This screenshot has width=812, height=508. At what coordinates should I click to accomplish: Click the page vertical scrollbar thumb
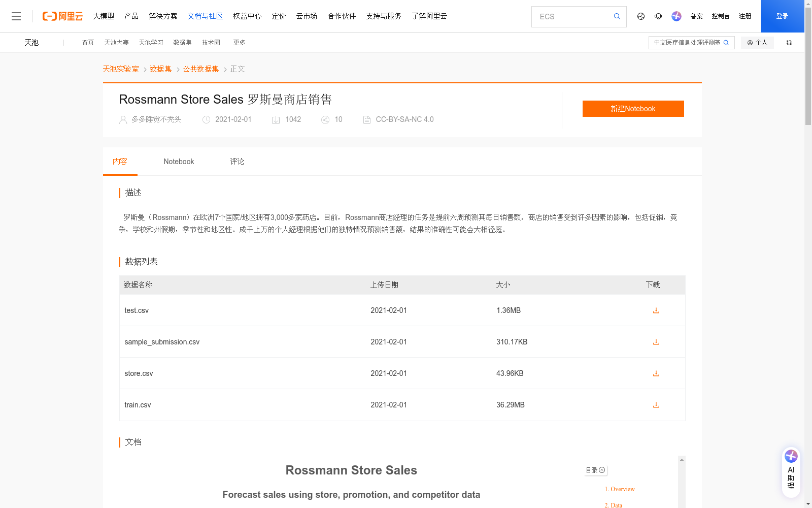808,66
